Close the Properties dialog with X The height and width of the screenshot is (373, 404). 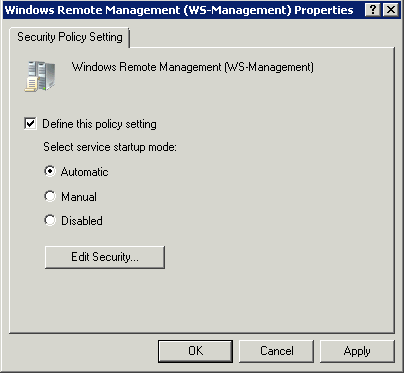click(x=391, y=10)
